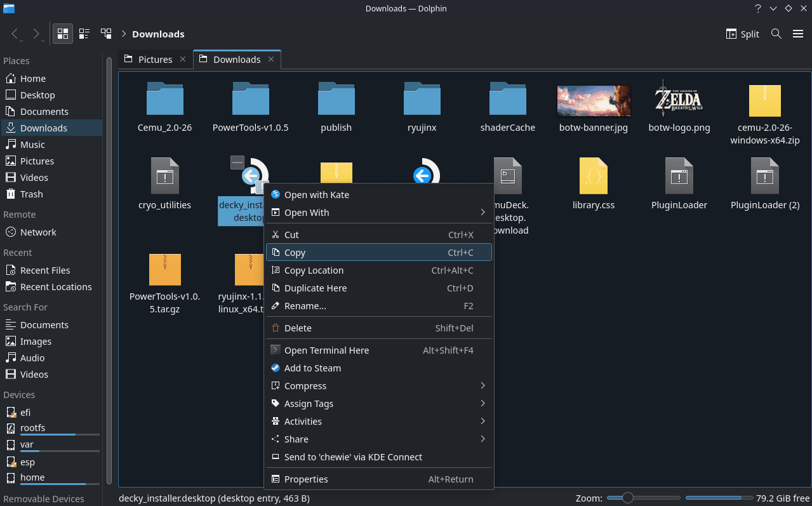The width and height of the screenshot is (812, 506).
Task: Expand the Assign Tags submenu
Action: [x=379, y=404]
